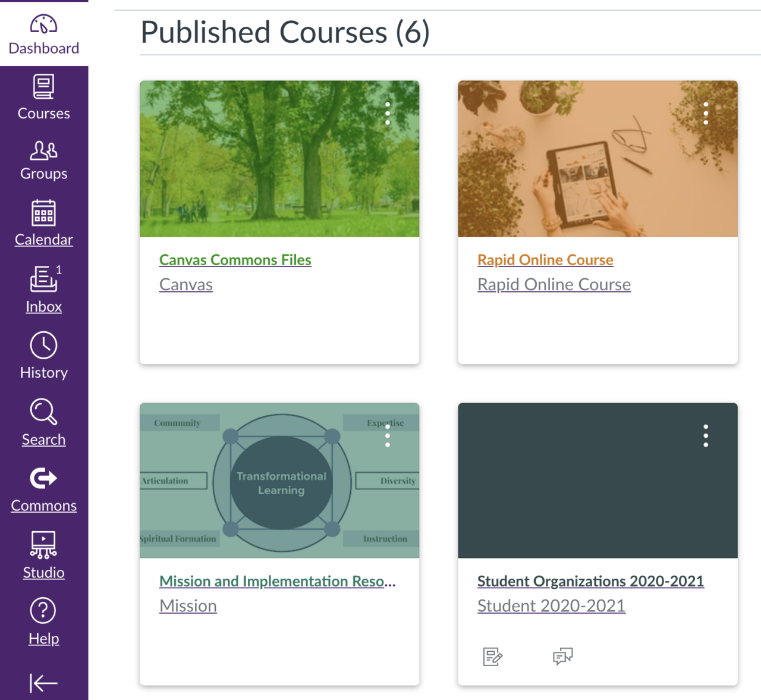The height and width of the screenshot is (700, 761).
Task: Open options menu for Canvas Commons Files card
Action: pyautogui.click(x=388, y=114)
